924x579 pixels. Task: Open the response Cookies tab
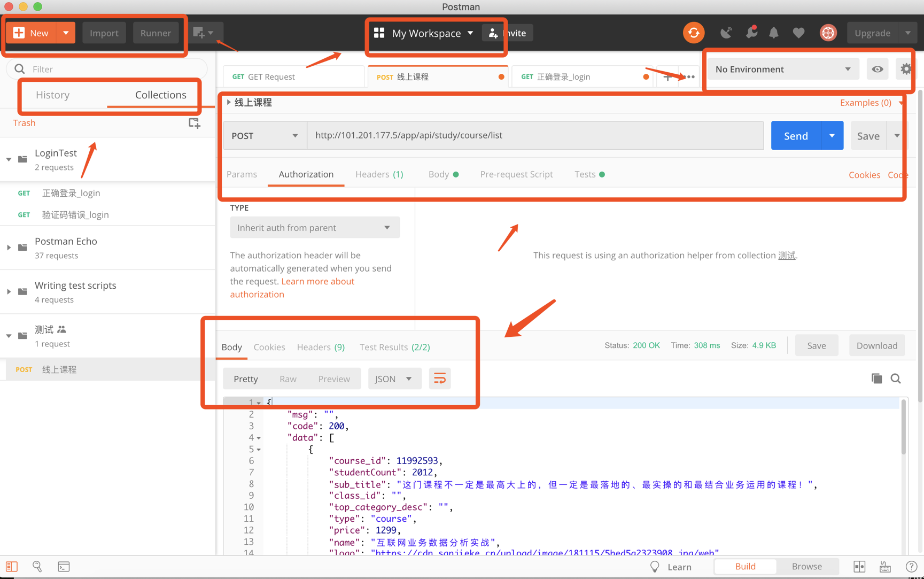pos(269,348)
